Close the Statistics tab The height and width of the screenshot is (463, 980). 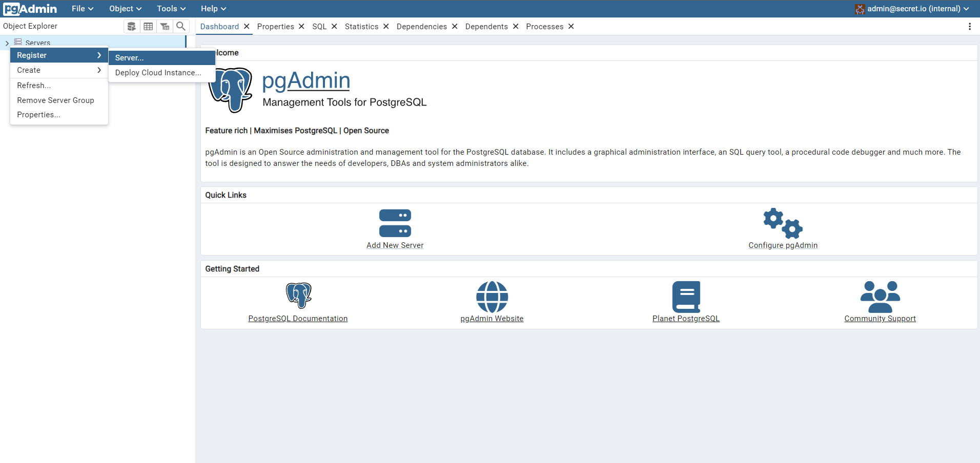click(x=386, y=27)
